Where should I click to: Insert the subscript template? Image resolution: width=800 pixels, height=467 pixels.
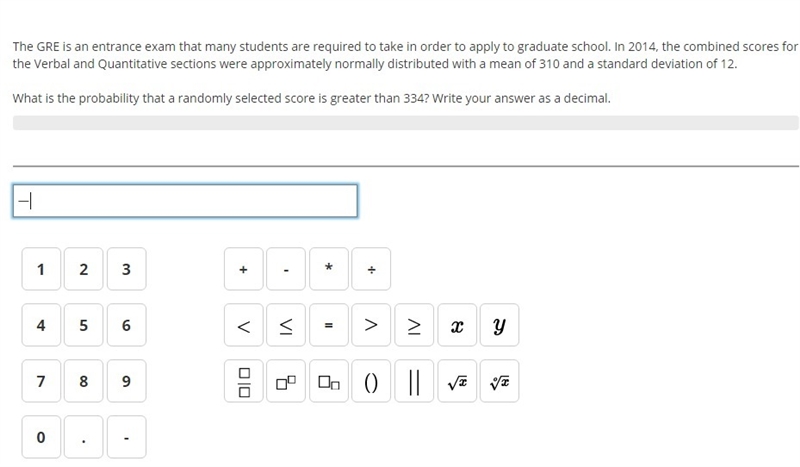tap(329, 381)
